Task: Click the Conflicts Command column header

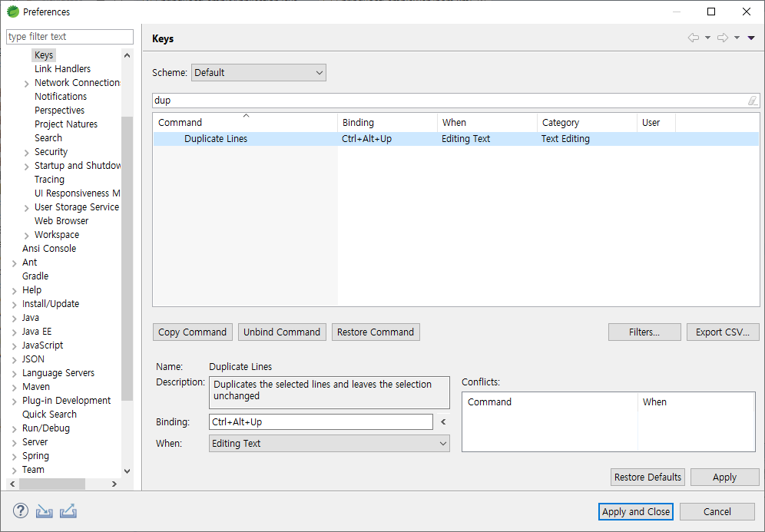Action: tap(550, 401)
